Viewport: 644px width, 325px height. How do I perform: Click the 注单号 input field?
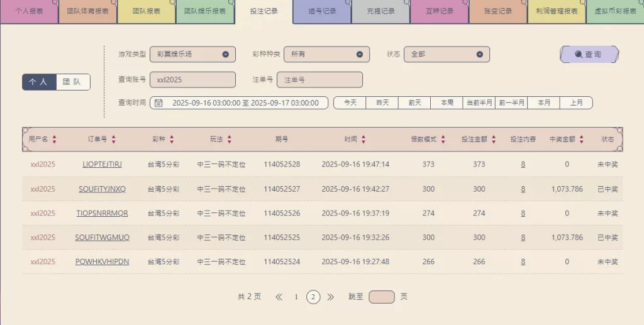tap(319, 80)
